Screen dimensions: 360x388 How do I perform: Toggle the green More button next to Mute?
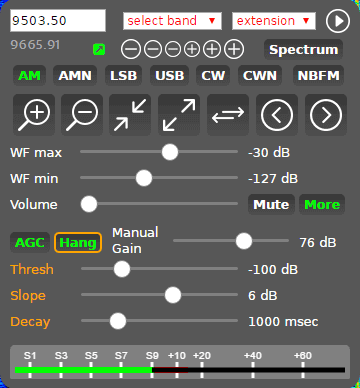pyautogui.click(x=322, y=204)
